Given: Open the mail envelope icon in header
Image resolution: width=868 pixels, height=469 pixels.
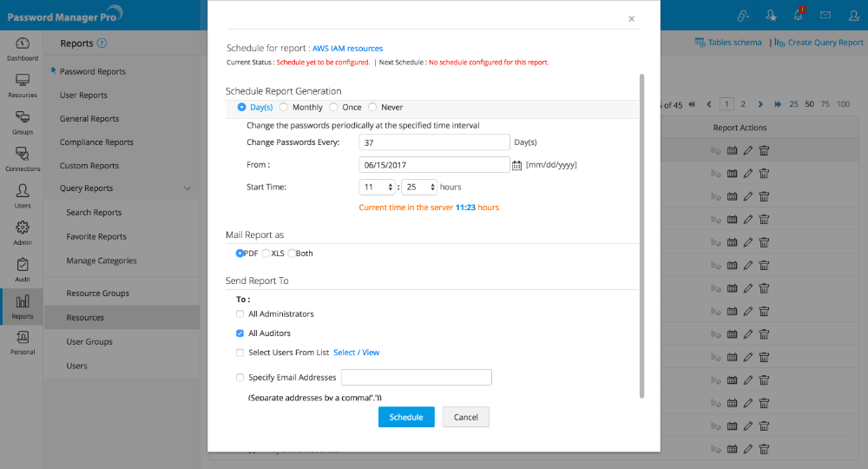Looking at the screenshot, I should [x=825, y=15].
